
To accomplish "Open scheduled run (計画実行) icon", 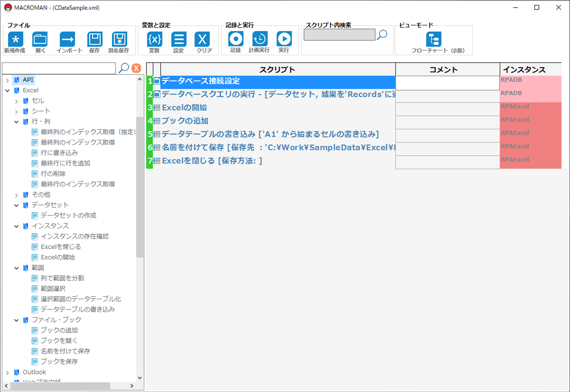I will [260, 39].
